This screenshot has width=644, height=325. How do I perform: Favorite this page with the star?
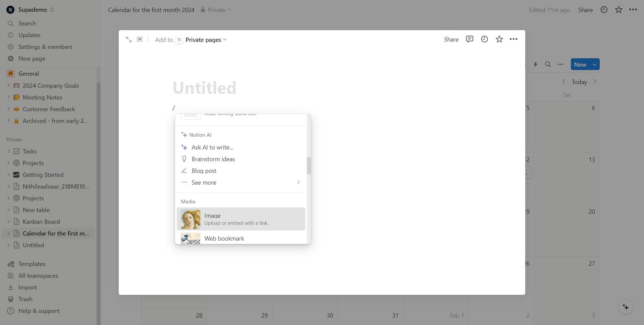(x=499, y=39)
